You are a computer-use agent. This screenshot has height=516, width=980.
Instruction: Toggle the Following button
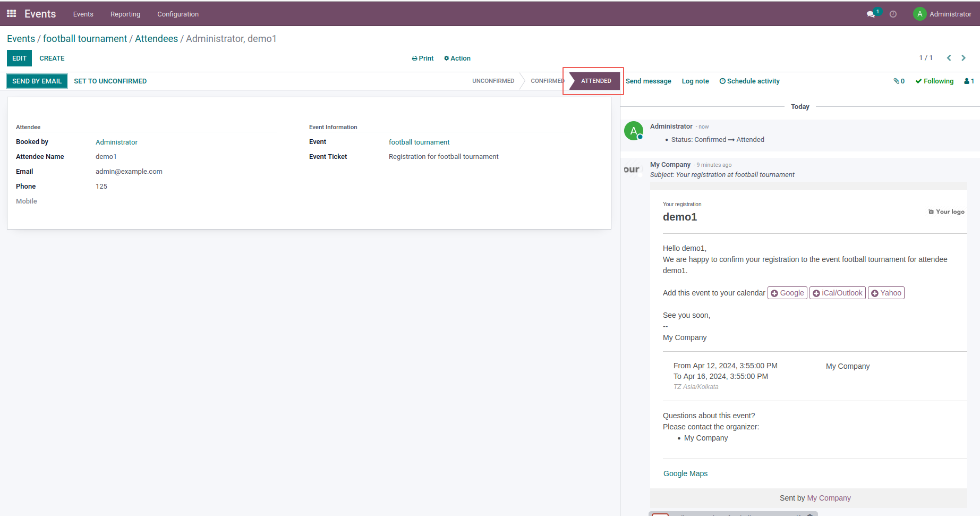(934, 81)
